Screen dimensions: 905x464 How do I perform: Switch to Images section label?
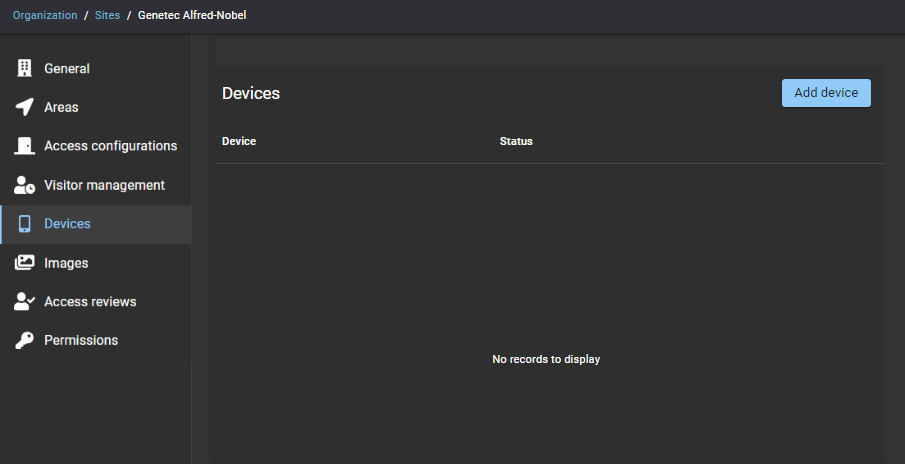[x=66, y=263]
